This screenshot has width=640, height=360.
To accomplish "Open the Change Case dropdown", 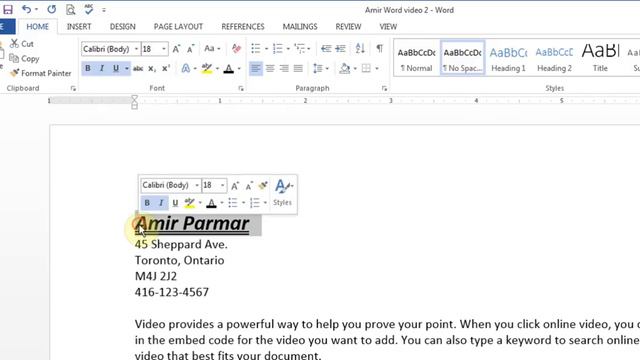I will tap(212, 49).
